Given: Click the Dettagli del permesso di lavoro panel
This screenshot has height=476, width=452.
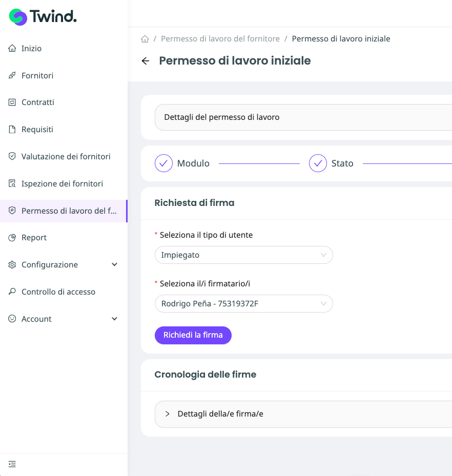Looking at the screenshot, I should pyautogui.click(x=302, y=117).
